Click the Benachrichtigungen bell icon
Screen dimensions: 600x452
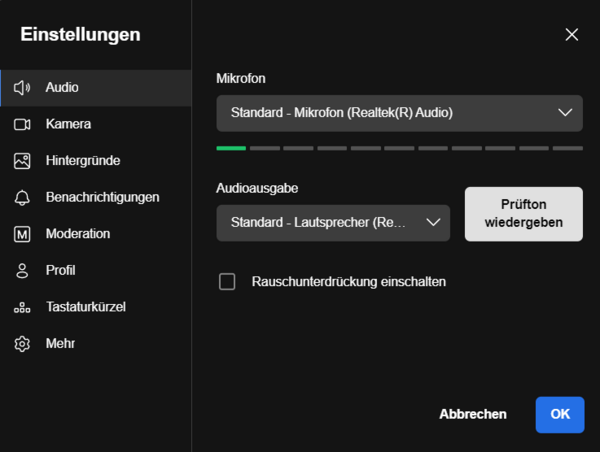(x=22, y=197)
